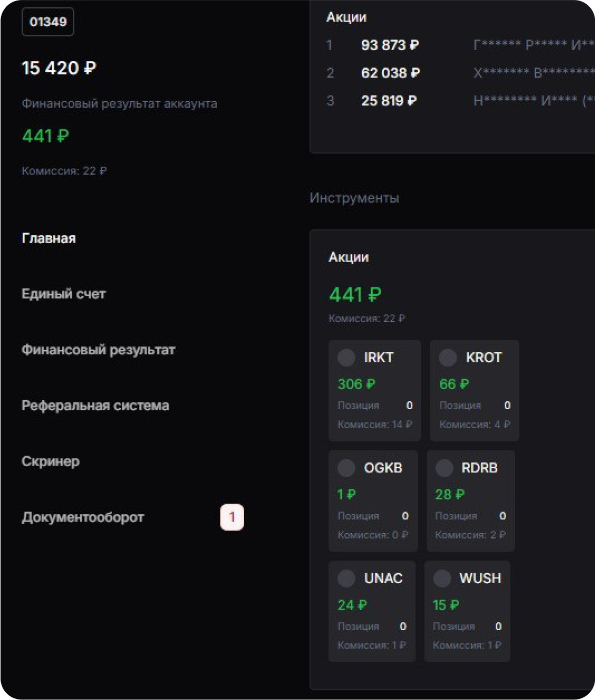
Task: Open Финансовый результат in sidebar
Action: coord(98,350)
